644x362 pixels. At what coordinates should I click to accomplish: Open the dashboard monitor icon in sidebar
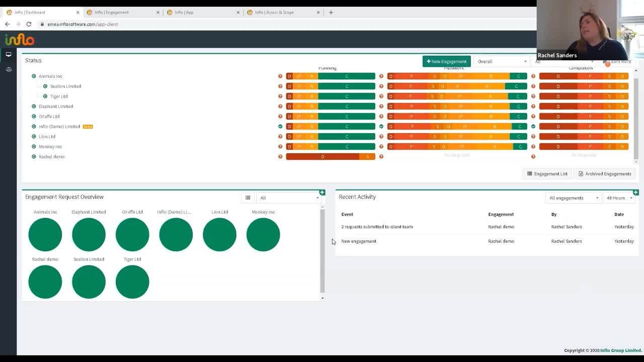click(9, 54)
